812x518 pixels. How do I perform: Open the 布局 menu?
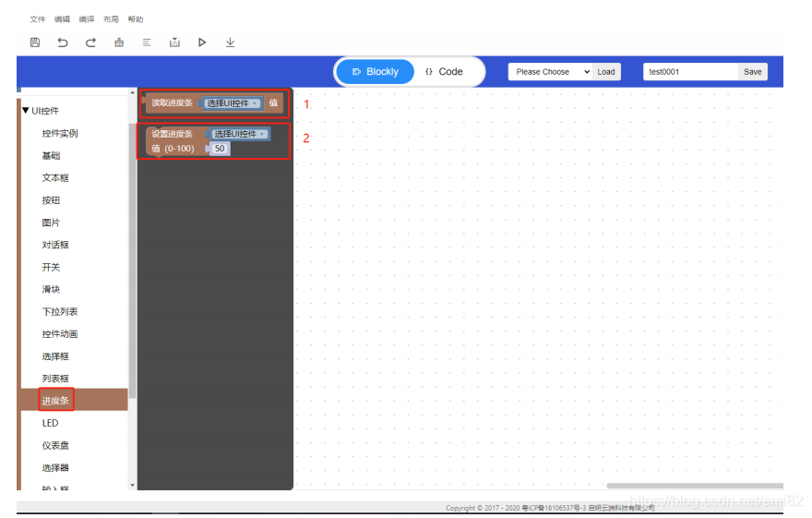(111, 19)
